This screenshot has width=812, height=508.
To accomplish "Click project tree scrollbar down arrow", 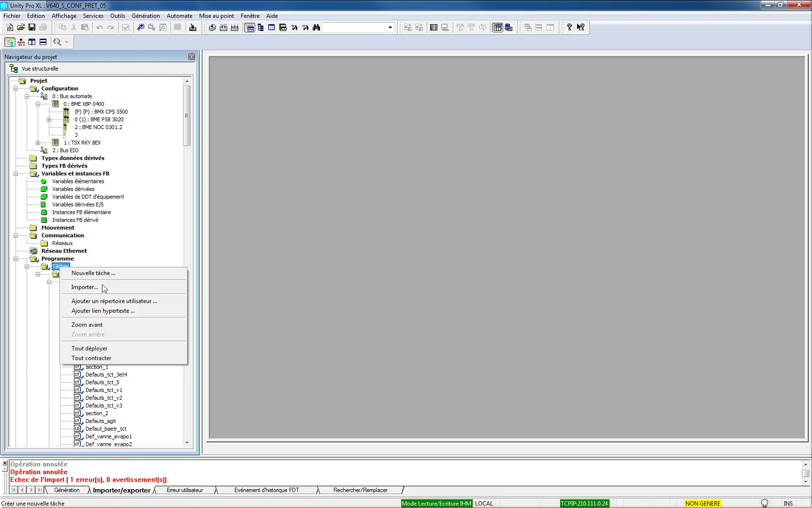I will 187,442.
